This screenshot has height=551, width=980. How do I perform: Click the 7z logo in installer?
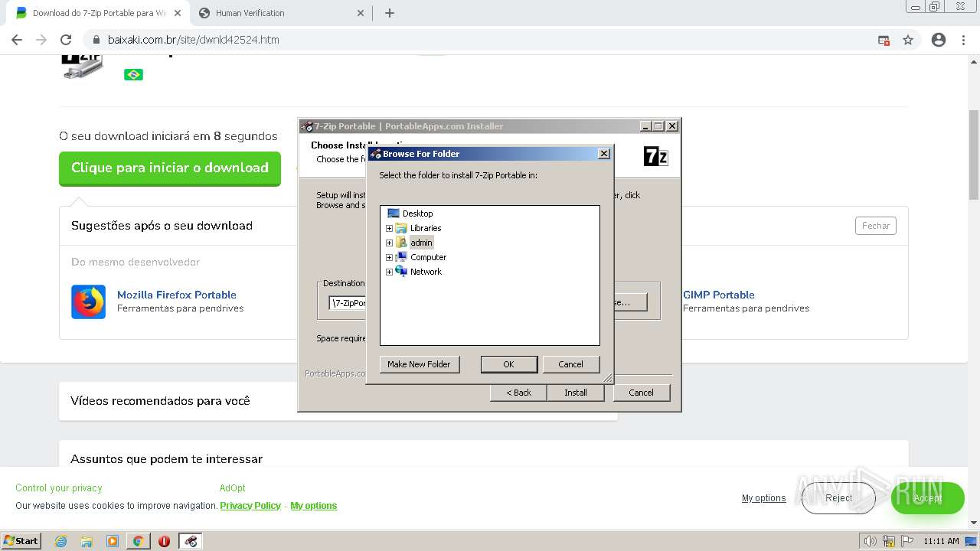tap(656, 156)
